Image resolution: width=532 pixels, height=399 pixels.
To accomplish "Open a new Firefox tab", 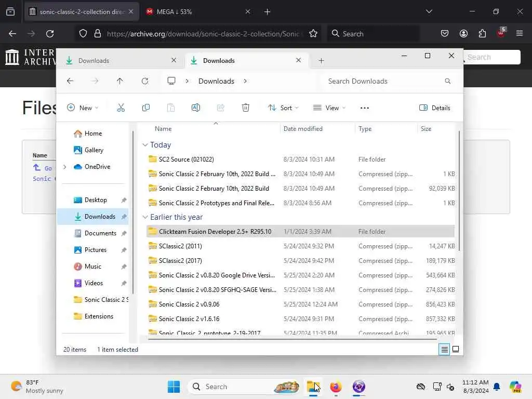I will pos(267,11).
